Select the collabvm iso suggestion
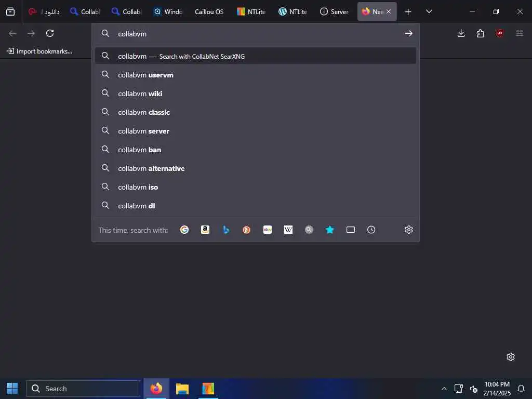Screen dimensions: 532x399 [x=256, y=187]
